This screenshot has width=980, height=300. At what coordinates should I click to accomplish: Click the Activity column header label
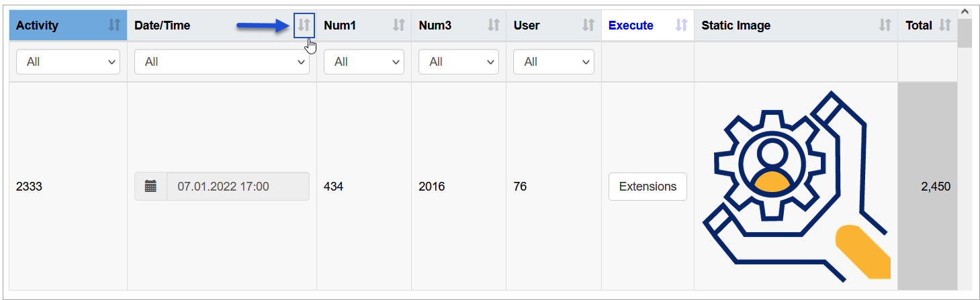pos(37,26)
